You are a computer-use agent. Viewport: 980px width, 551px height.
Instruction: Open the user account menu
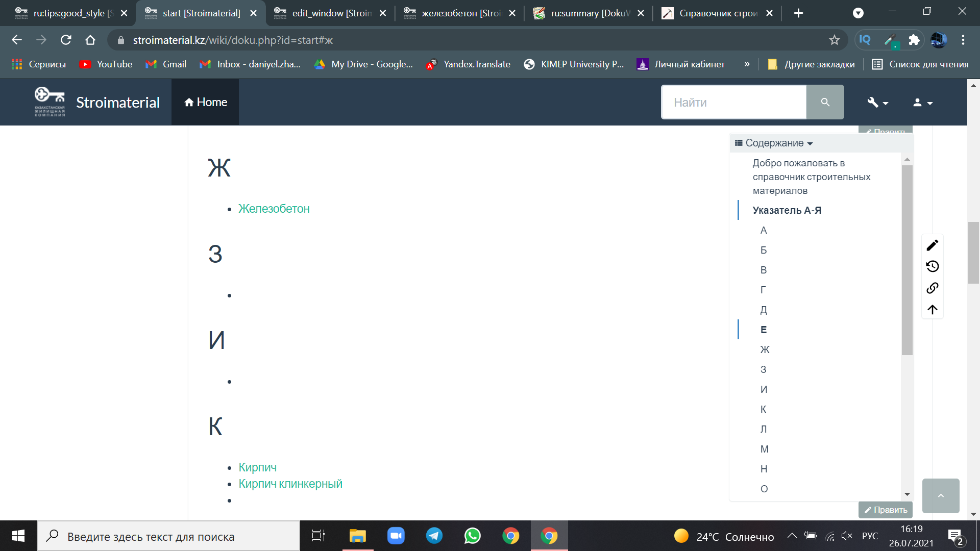tap(922, 103)
